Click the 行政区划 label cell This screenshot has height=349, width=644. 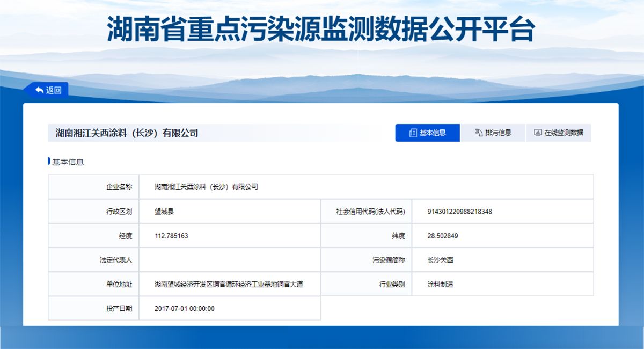pyautogui.click(x=93, y=212)
